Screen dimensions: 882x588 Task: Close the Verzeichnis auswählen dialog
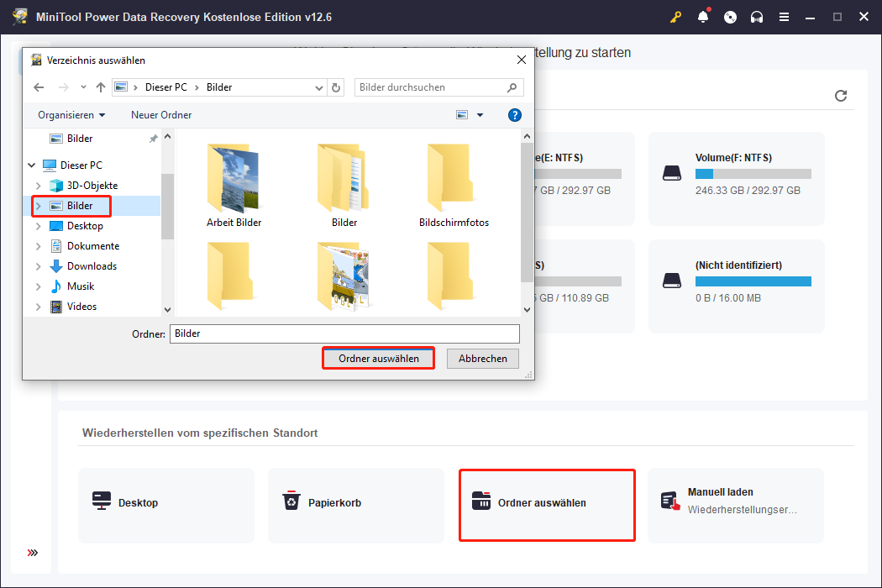[x=522, y=60]
